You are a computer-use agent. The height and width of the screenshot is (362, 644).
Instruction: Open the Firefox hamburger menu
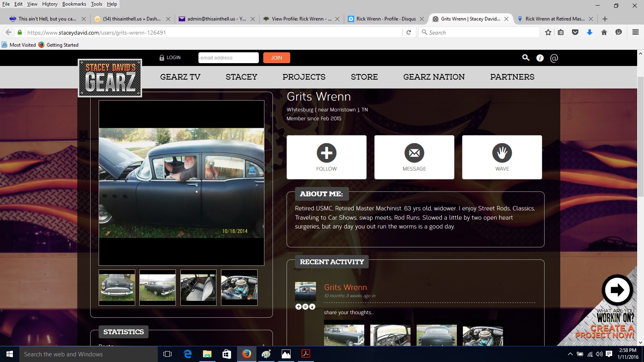[x=636, y=33]
